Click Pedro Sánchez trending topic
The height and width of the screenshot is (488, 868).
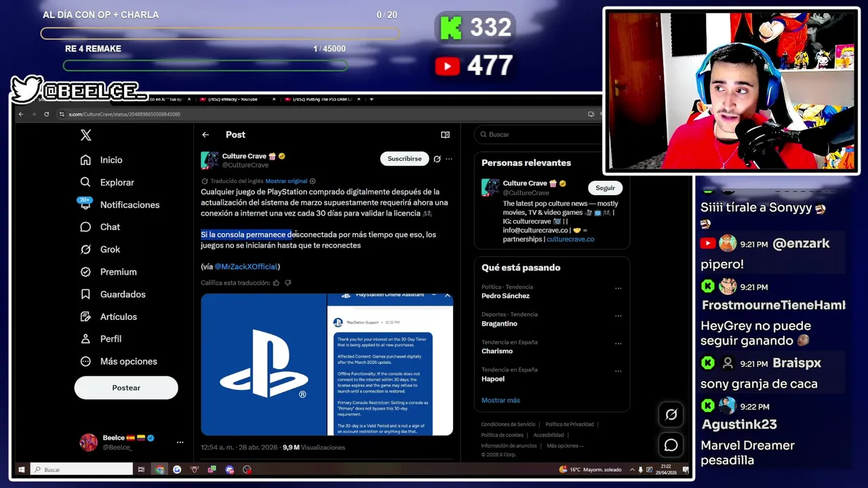tap(505, 296)
